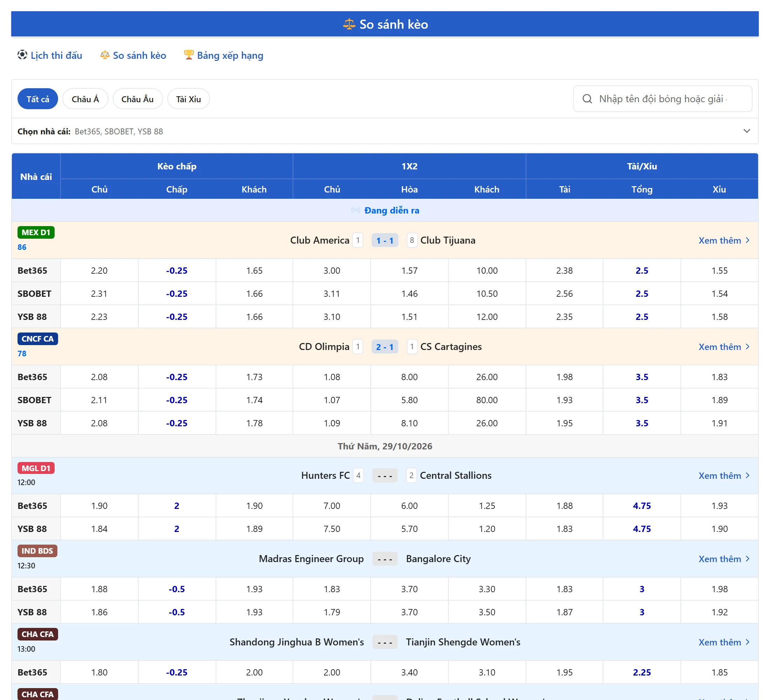Click the Tài/Xỉu column header

[x=642, y=166]
